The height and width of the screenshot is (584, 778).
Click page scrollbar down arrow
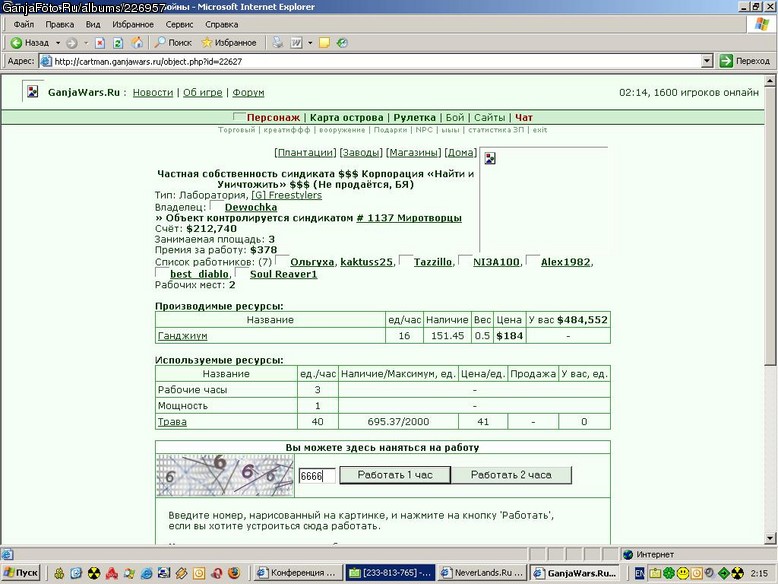[770, 538]
